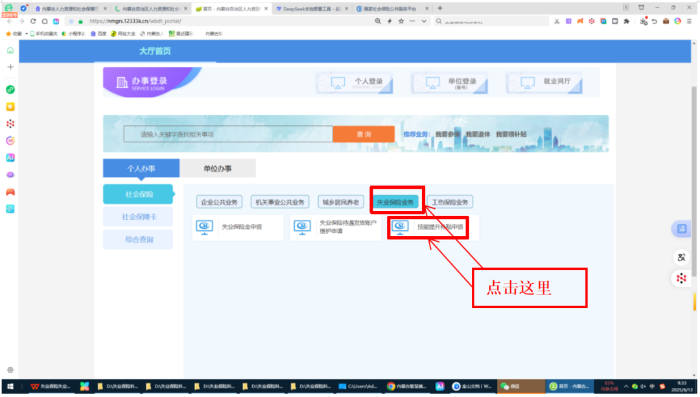700x397 pixels.
Task: Click the red game controller sidebar icon
Action: click(x=10, y=192)
